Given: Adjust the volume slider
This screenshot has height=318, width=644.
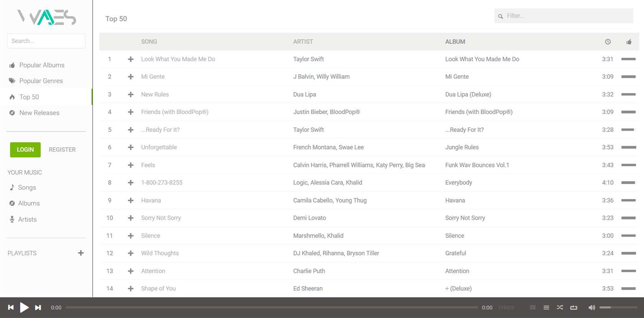Looking at the screenshot, I should point(619,308).
